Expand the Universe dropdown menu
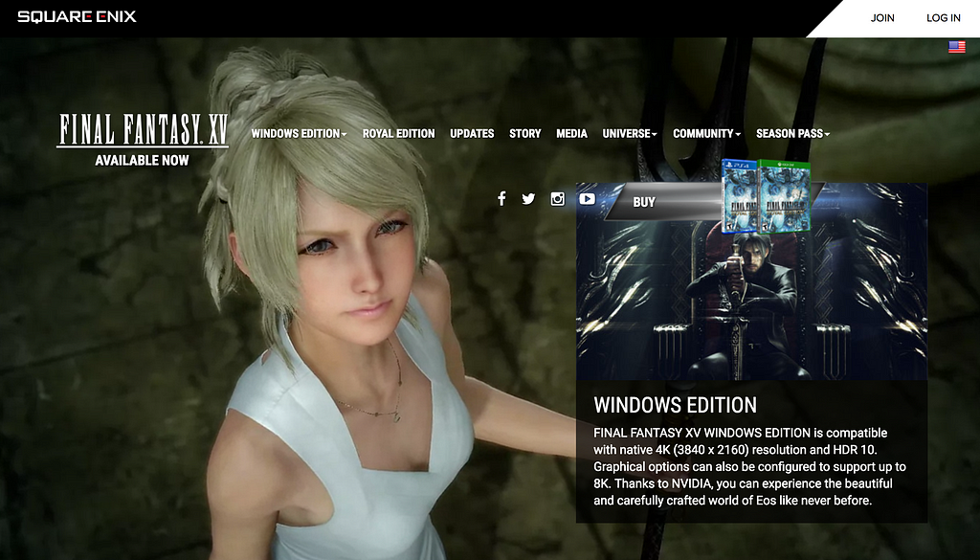The width and height of the screenshot is (980, 560). 630,134
